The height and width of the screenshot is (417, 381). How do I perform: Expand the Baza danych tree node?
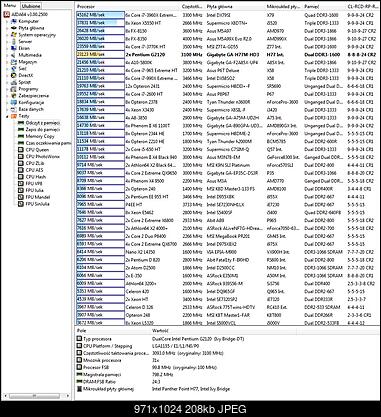click(x=7, y=109)
